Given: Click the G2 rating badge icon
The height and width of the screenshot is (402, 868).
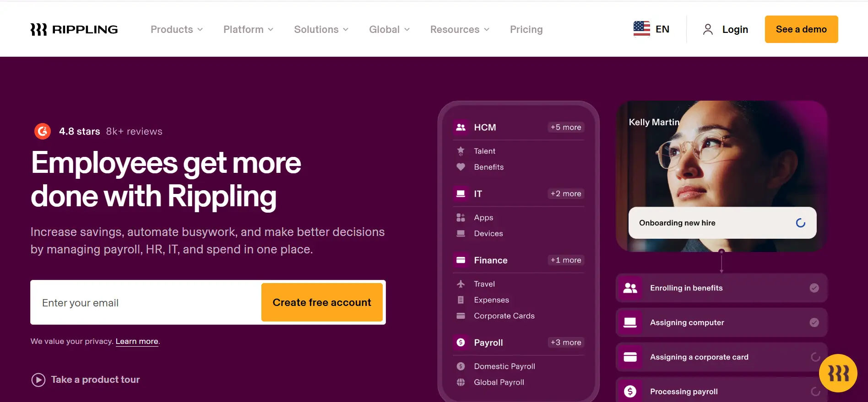Looking at the screenshot, I should [43, 131].
